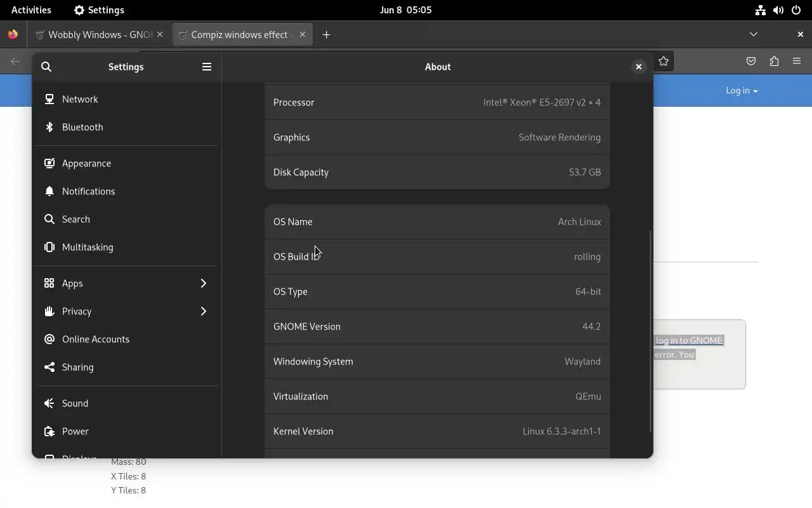Click the Multitasking sidebar icon
Image resolution: width=812 pixels, height=508 pixels.
pos(49,248)
